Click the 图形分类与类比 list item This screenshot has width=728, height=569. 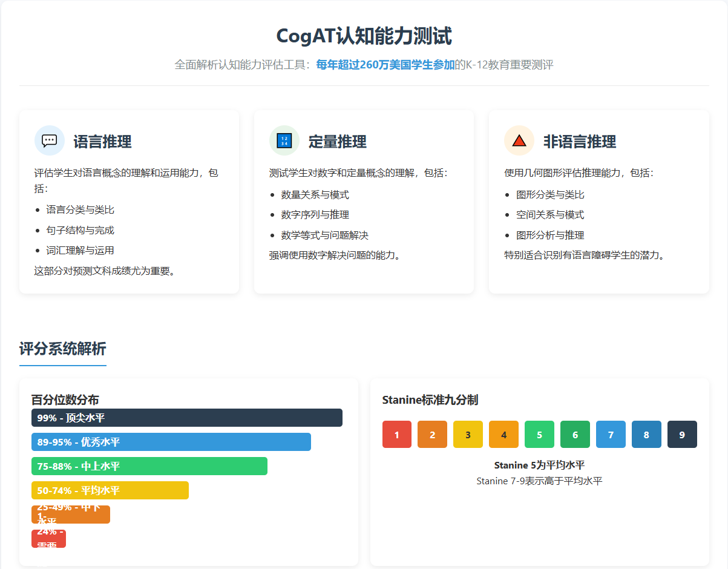(x=549, y=195)
